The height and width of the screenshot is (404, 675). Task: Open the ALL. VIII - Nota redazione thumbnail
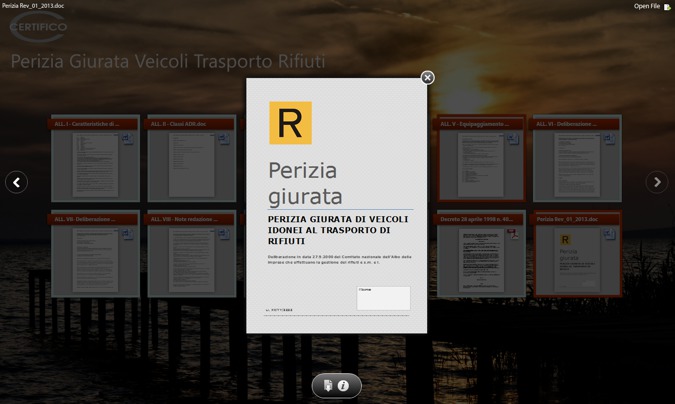tap(191, 256)
